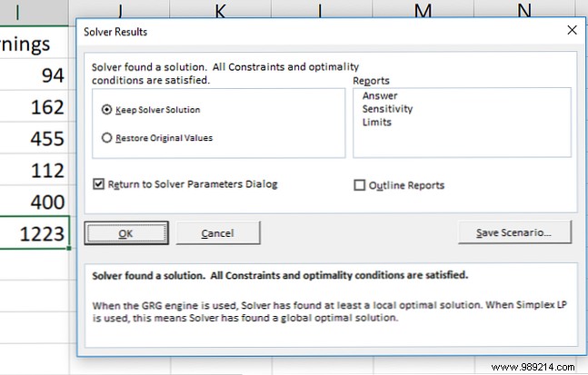Image resolution: width=588 pixels, height=375 pixels.
Task: Click the Cancel button
Action: coord(218,233)
